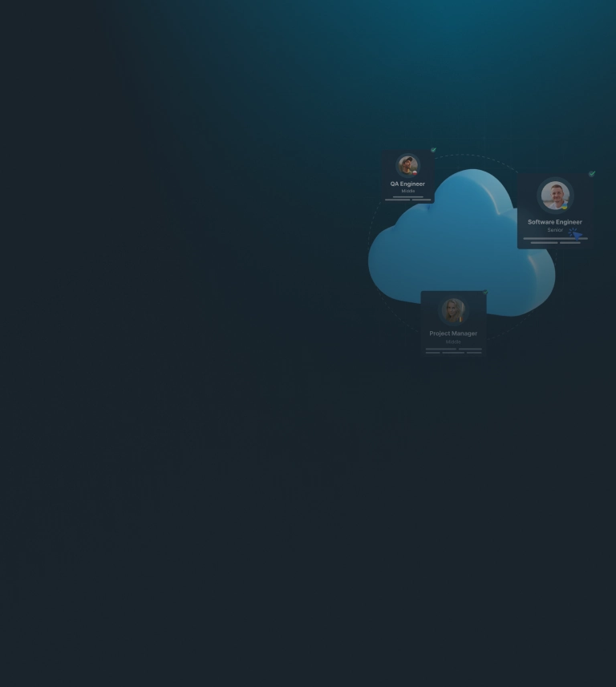Click the Senior level label
The height and width of the screenshot is (687, 616).
click(x=555, y=230)
